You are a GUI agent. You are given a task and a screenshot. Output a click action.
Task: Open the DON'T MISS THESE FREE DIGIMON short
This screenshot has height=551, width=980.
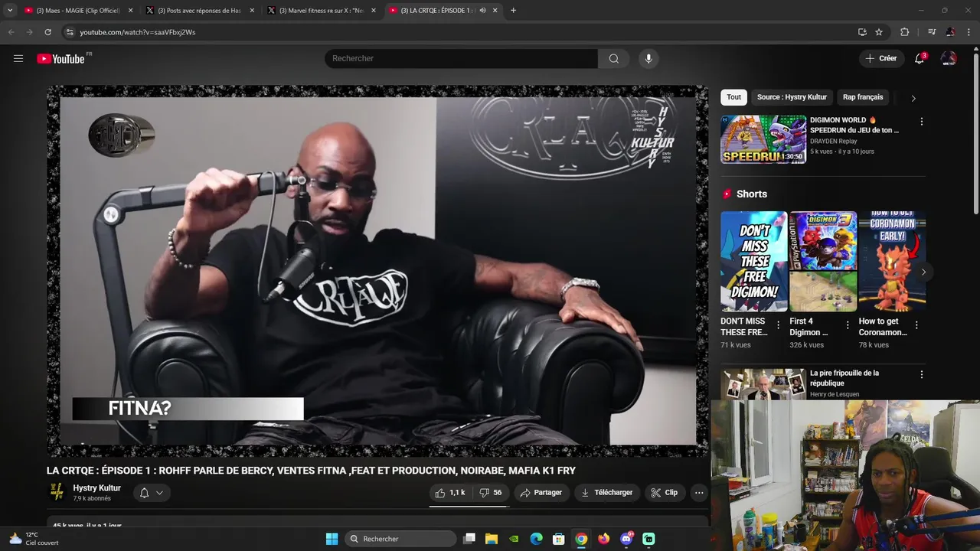click(753, 261)
